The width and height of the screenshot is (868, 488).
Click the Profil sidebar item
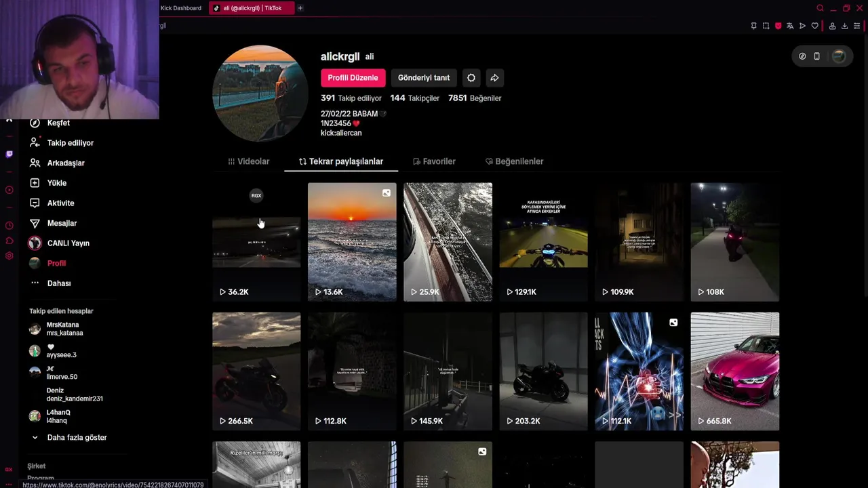(47, 263)
